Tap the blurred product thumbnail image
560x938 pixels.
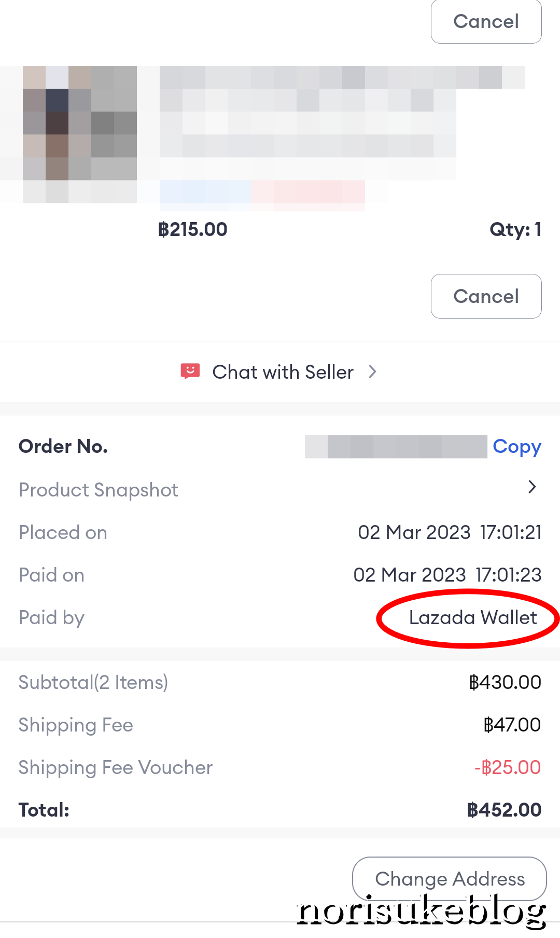[80, 134]
